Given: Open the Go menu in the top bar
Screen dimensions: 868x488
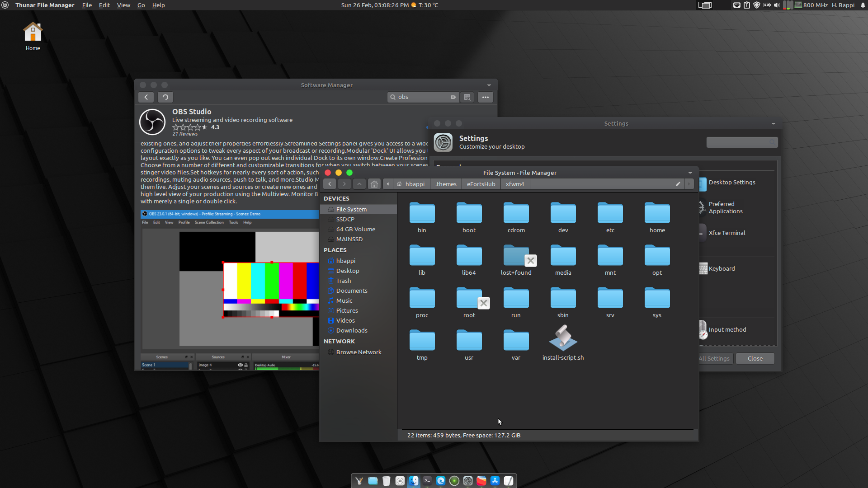Looking at the screenshot, I should [141, 5].
